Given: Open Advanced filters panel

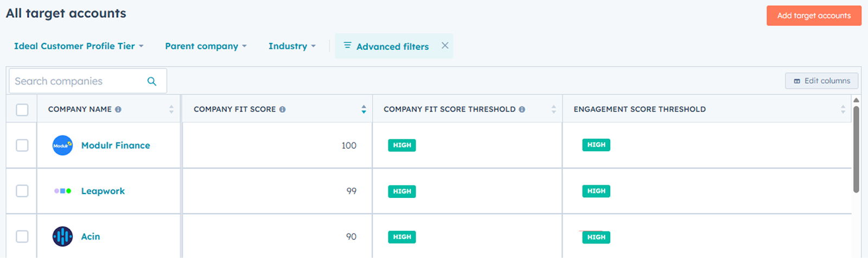Looking at the screenshot, I should click(x=386, y=46).
